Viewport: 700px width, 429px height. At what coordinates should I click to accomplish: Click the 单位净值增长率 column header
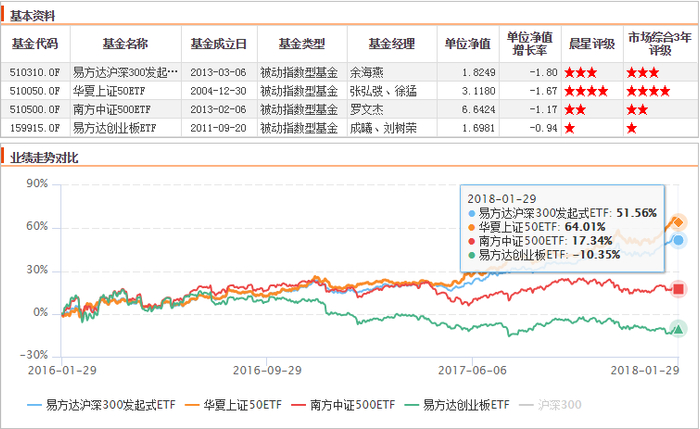click(530, 44)
